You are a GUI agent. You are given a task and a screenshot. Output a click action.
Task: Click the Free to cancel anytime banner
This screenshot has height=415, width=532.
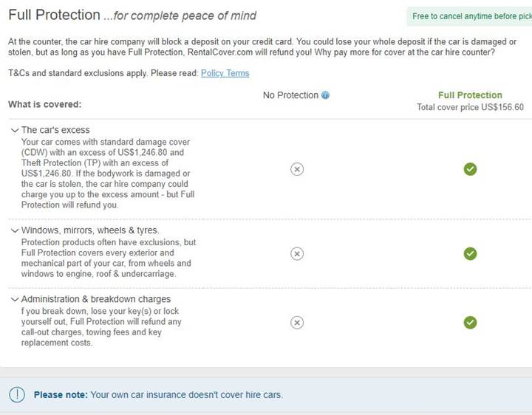coord(470,16)
